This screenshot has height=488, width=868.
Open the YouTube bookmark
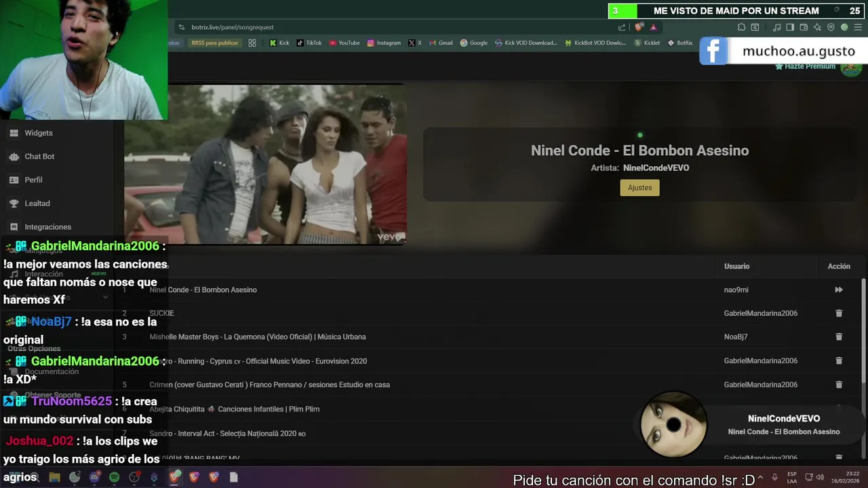coord(344,43)
